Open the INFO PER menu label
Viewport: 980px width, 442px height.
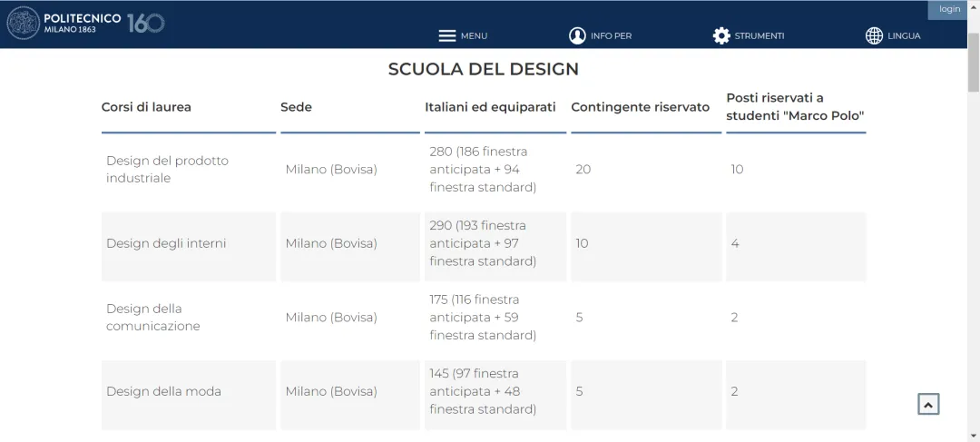[612, 36]
